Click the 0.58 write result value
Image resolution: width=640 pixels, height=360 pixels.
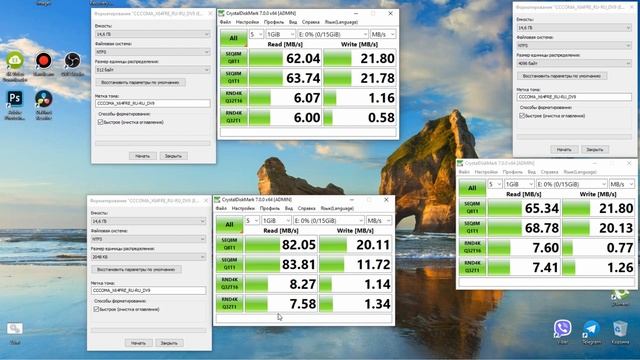click(x=381, y=118)
